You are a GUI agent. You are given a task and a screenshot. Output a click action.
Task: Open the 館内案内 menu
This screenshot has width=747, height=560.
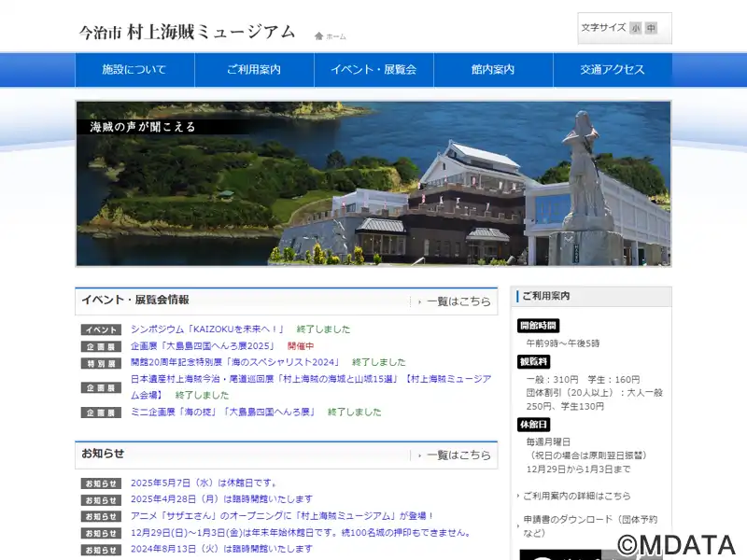pyautogui.click(x=494, y=70)
